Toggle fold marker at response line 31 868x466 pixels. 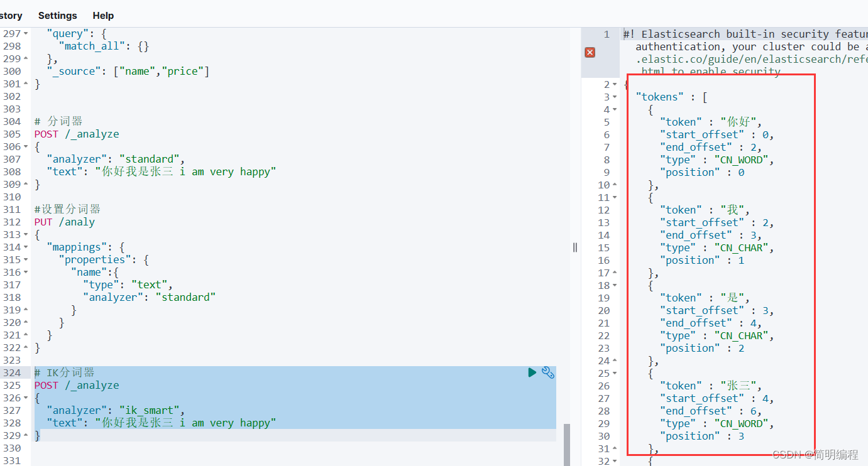point(615,448)
